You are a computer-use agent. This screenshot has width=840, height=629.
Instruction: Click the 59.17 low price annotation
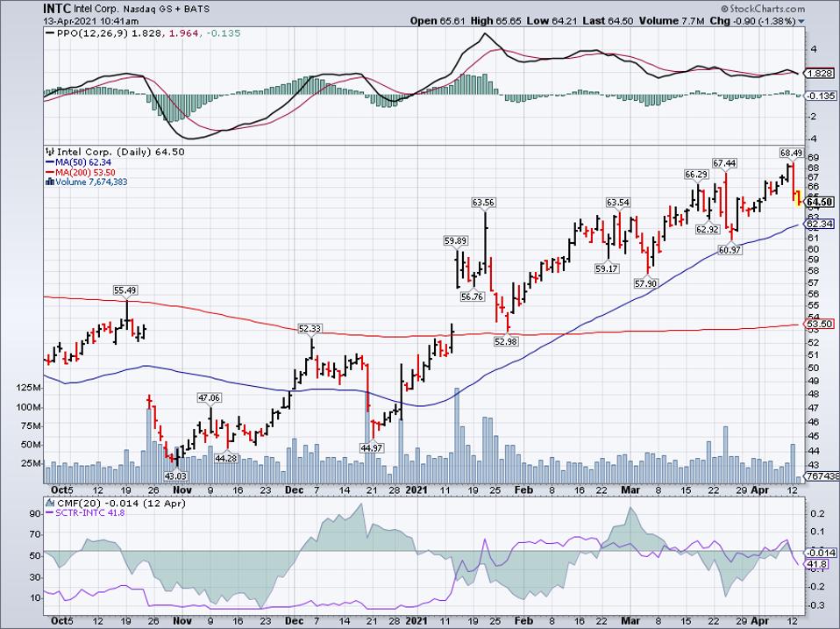tap(607, 268)
